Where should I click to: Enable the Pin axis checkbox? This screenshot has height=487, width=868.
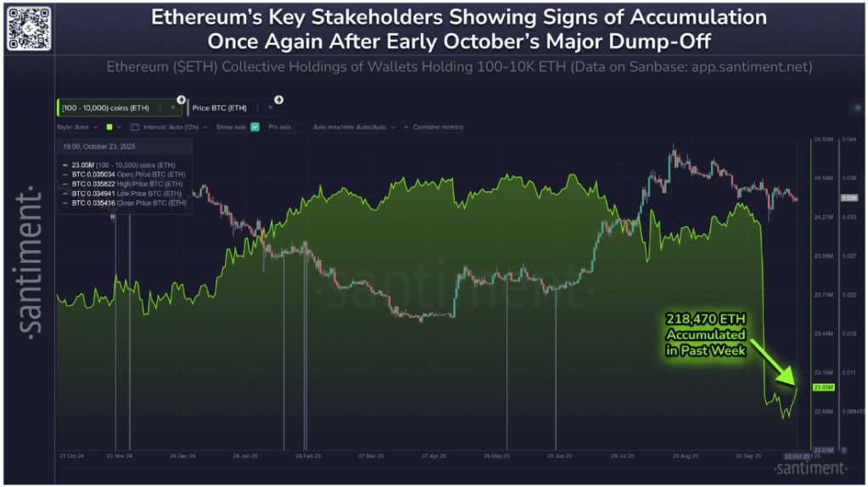[x=300, y=127]
